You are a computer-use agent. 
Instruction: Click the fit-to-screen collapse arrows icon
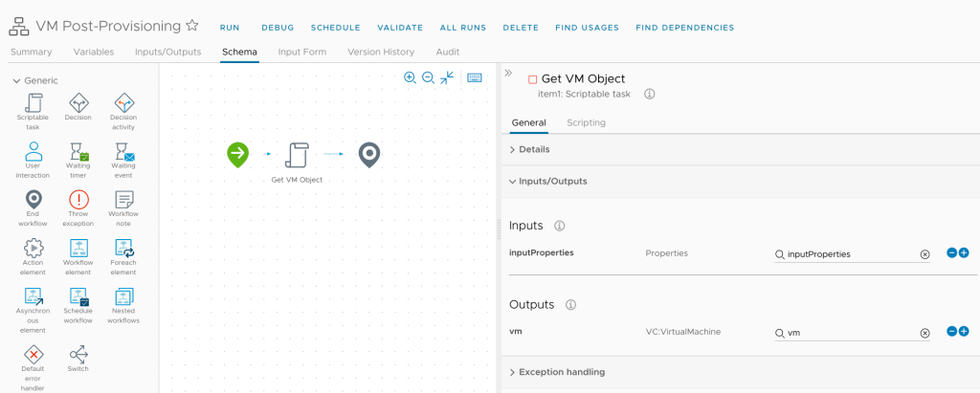pyautogui.click(x=447, y=77)
